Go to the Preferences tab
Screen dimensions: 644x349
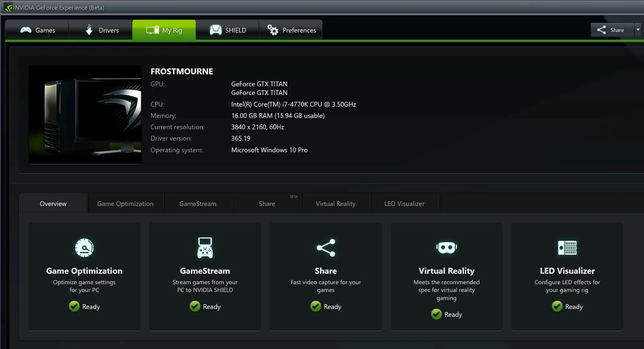point(291,30)
